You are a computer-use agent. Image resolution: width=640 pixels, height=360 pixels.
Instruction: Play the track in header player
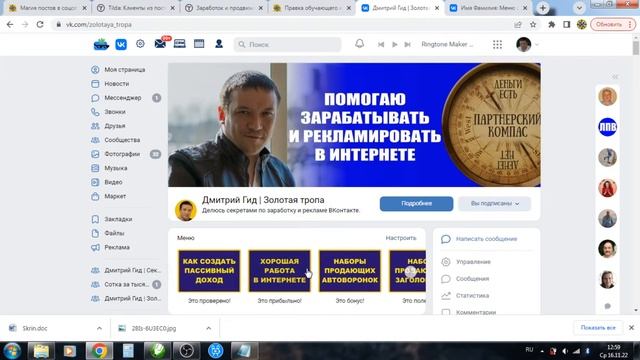coord(394,44)
